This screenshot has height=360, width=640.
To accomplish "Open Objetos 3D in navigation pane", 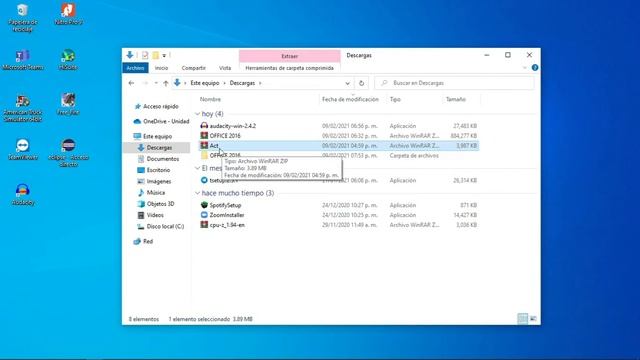I will 156,204.
